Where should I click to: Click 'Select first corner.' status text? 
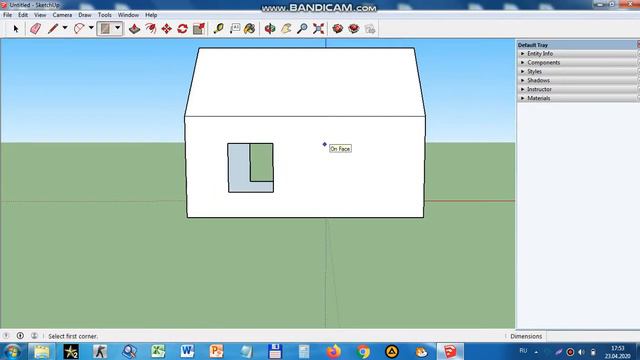pyautogui.click(x=73, y=336)
